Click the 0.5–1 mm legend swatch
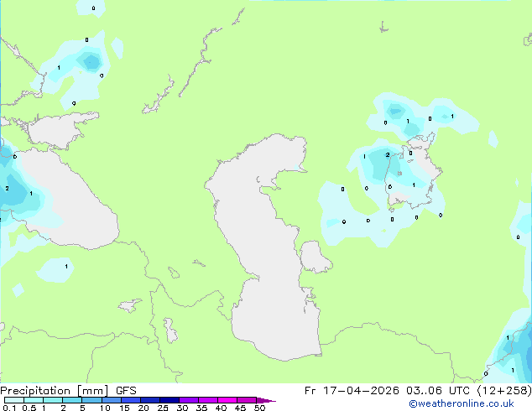 click(x=34, y=400)
